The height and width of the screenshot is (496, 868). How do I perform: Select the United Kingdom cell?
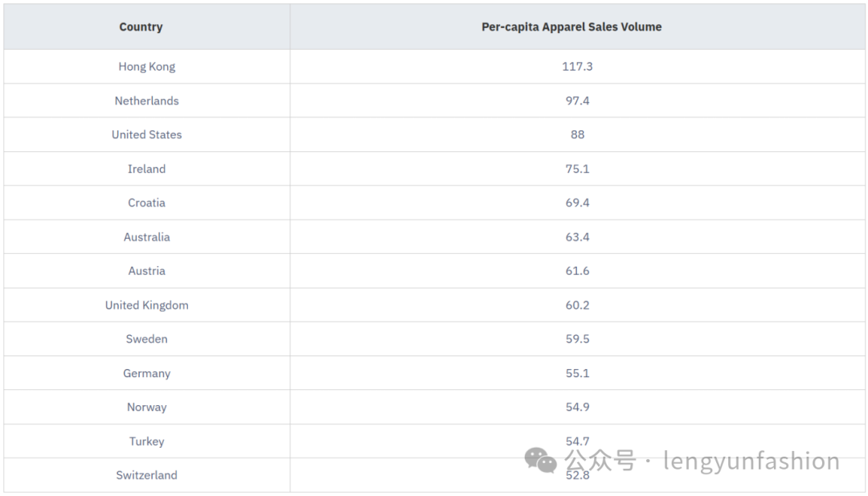click(147, 305)
